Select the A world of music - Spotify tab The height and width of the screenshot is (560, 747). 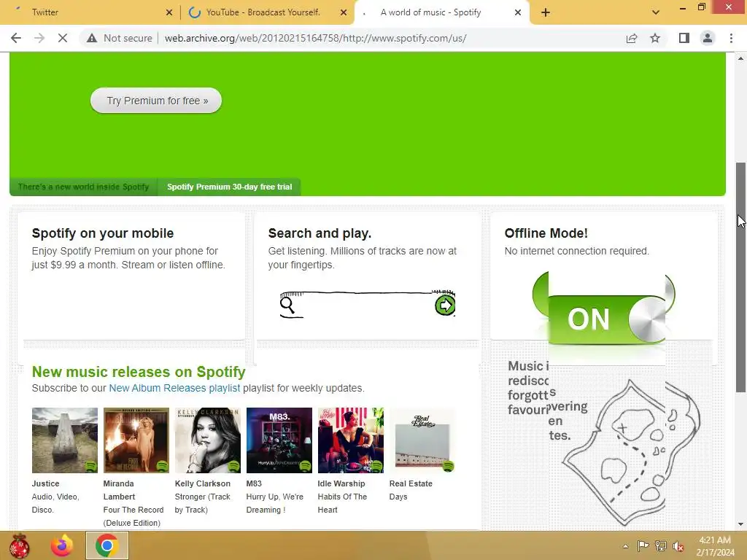(x=441, y=12)
